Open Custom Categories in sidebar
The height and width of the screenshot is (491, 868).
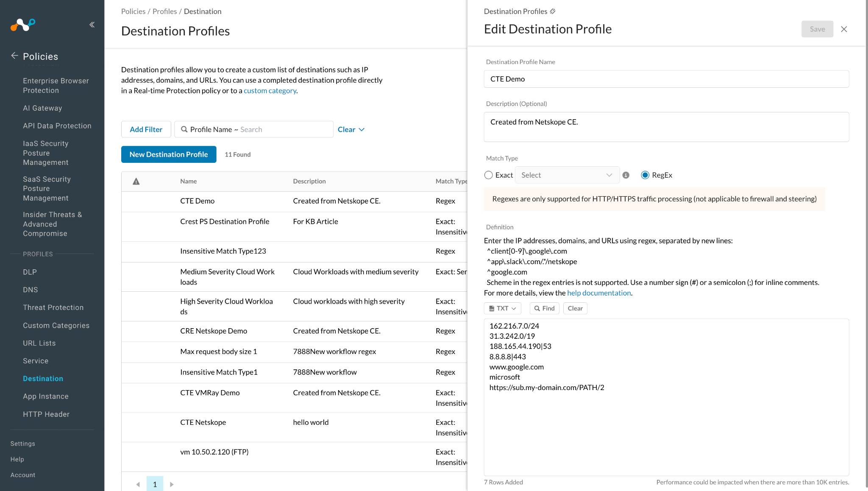56,325
